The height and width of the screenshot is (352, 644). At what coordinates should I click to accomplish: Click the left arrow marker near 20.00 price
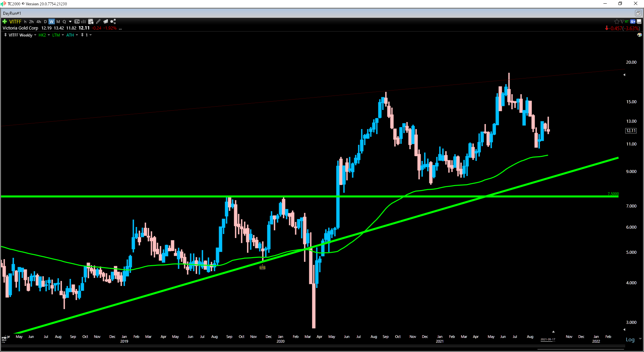point(624,75)
